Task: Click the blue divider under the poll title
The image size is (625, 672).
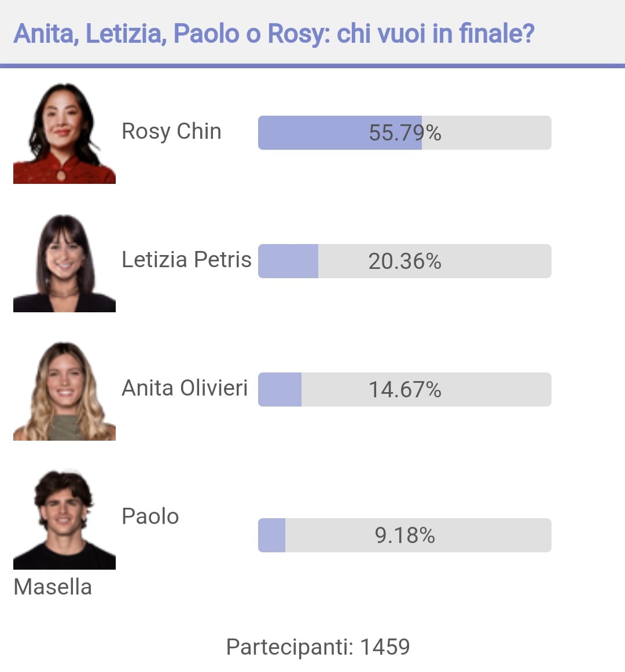Action: tap(312, 66)
